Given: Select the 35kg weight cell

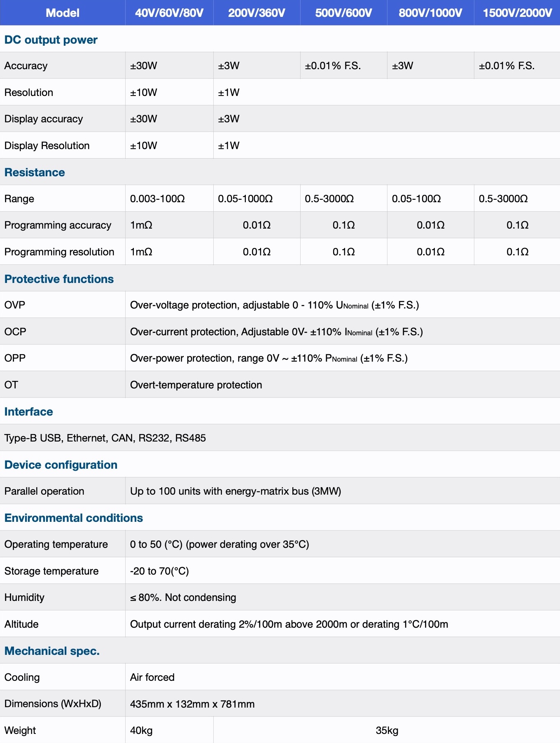Looking at the screenshot, I should [x=387, y=730].
